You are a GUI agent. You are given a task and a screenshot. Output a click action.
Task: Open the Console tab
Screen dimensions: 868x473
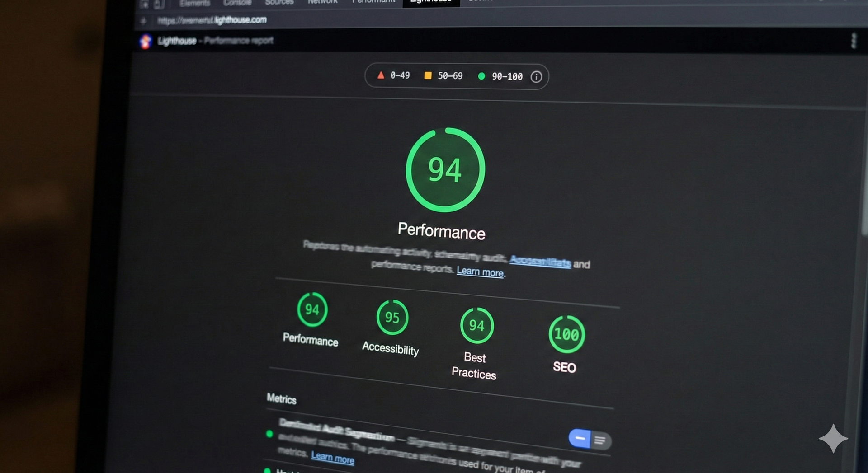click(x=237, y=3)
